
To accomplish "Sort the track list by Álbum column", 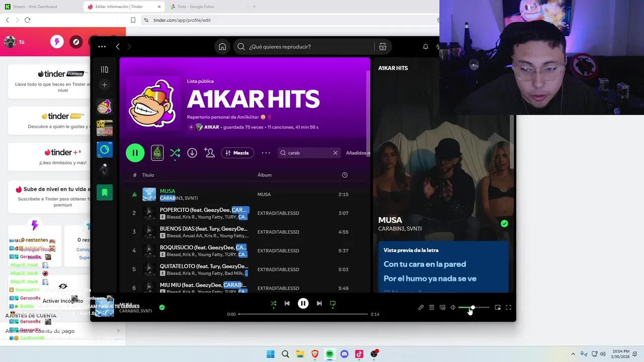I will tap(265, 175).
